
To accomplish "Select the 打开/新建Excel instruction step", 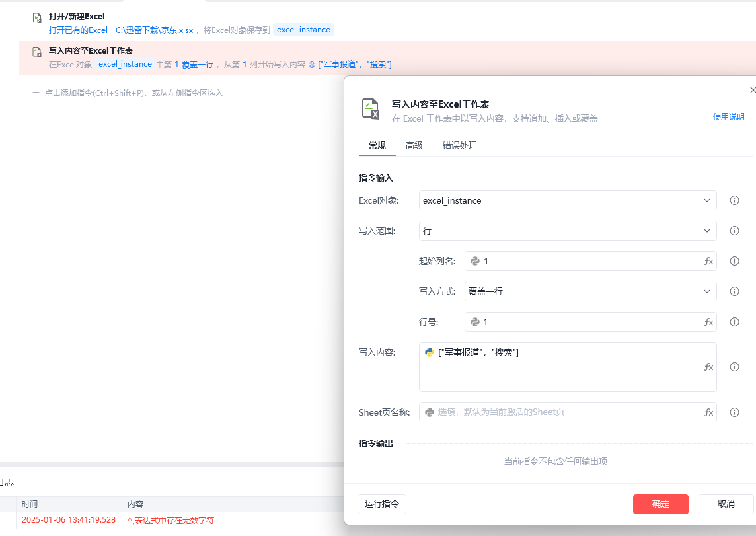I will coord(77,17).
